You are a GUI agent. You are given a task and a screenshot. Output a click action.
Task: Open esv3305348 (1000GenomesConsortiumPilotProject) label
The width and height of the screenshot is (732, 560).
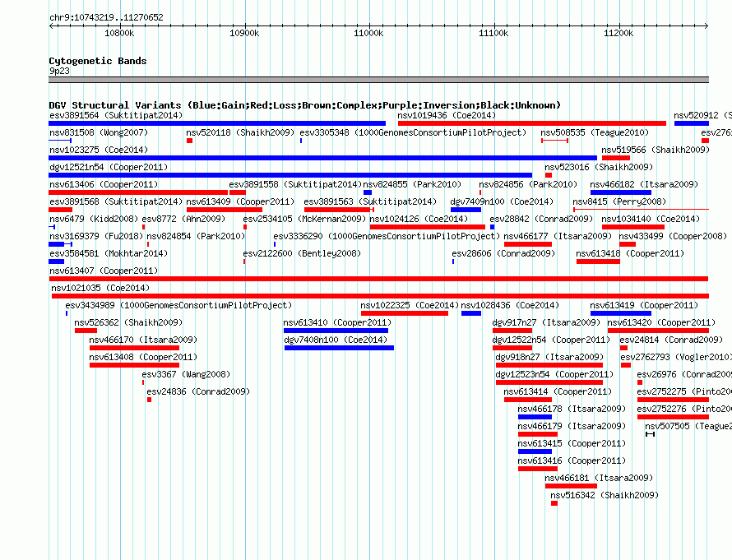(x=413, y=132)
